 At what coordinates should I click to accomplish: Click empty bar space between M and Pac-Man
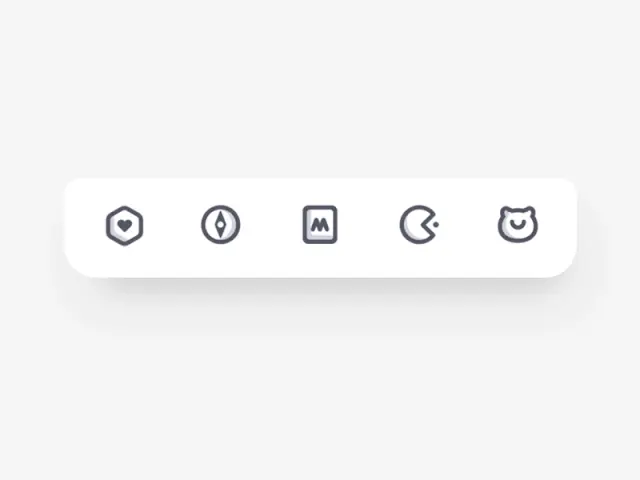[369, 225]
